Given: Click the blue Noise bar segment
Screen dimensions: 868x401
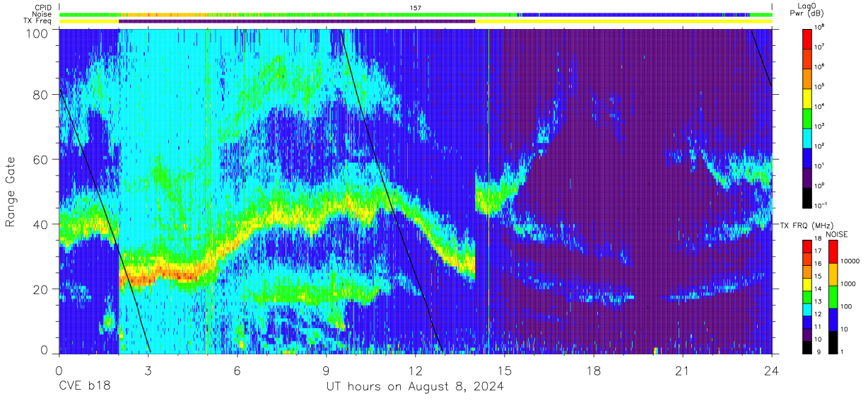Looking at the screenshot, I should pos(634,14).
